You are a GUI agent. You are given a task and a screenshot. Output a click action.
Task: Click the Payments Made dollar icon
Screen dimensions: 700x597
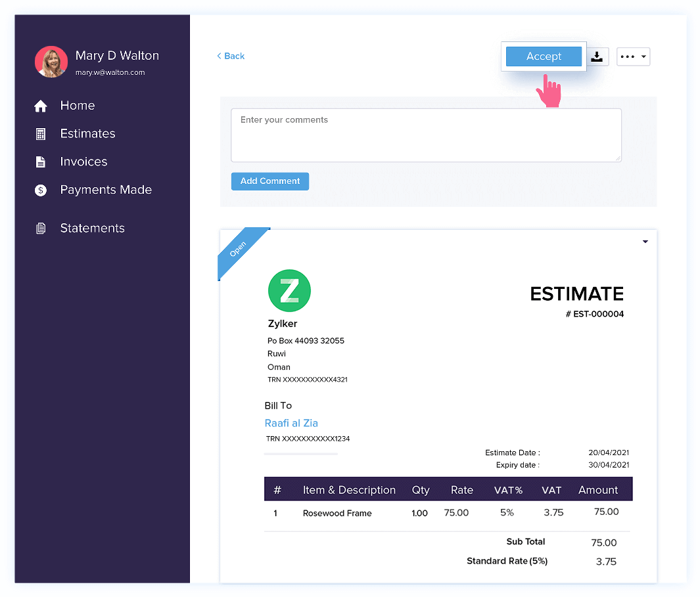41,190
